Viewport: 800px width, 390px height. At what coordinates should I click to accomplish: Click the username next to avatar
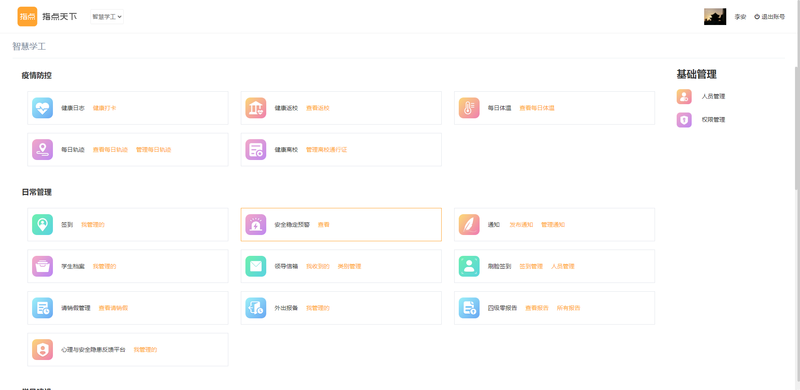[x=740, y=17]
